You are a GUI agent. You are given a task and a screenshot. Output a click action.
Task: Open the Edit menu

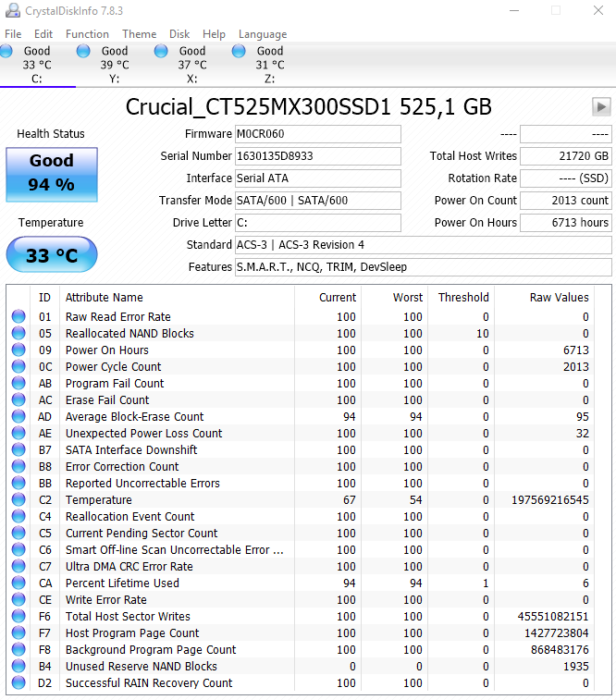click(x=43, y=34)
